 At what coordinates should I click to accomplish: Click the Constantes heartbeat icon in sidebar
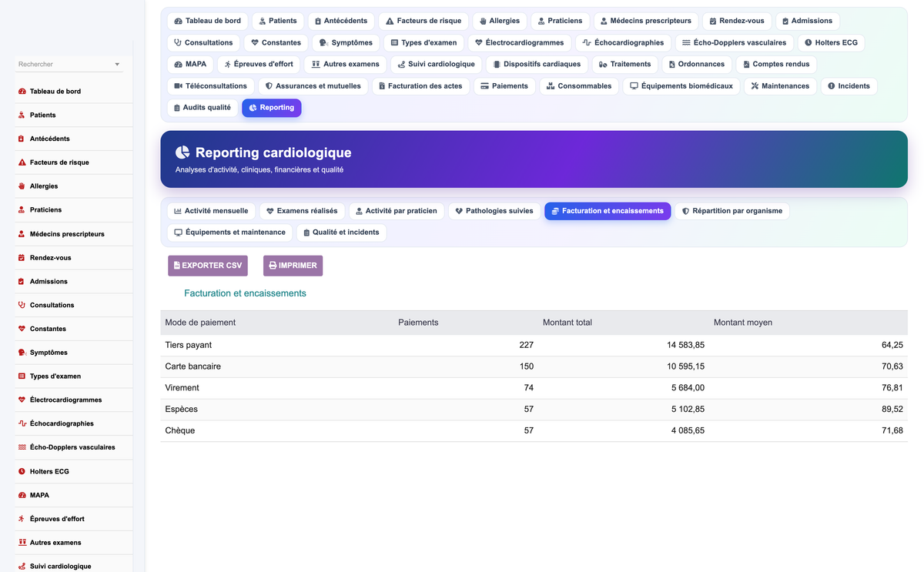(x=22, y=329)
